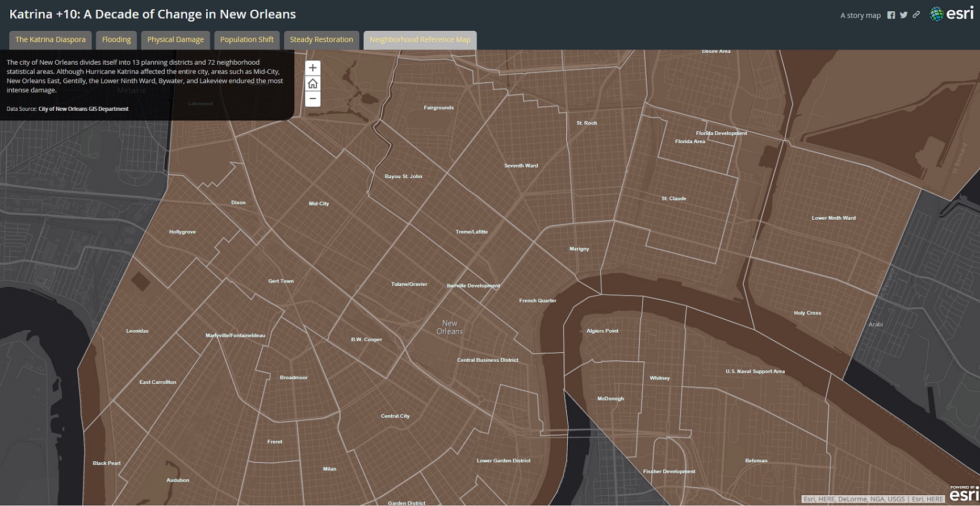
Task: Click the Esri logo in header
Action: 952,14
